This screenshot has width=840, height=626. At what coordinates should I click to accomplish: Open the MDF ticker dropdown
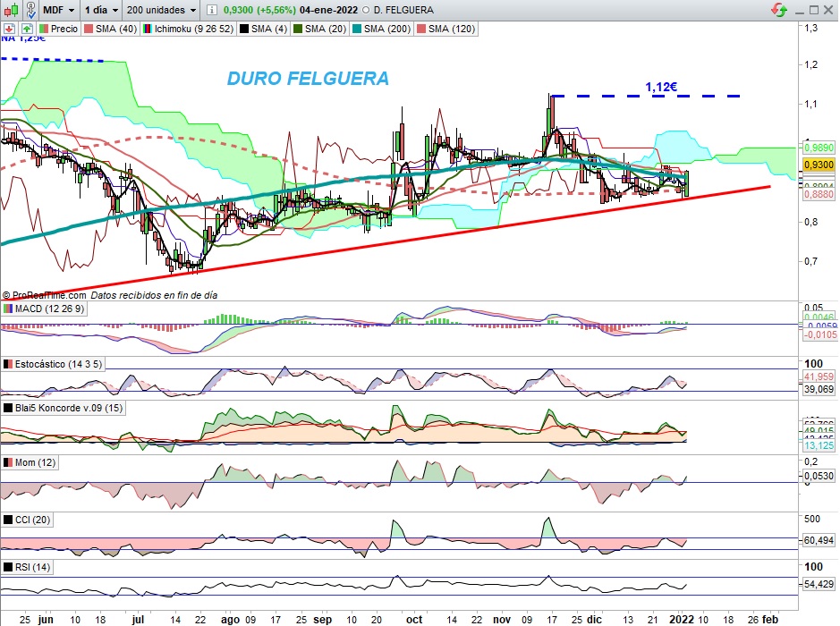tap(59, 10)
